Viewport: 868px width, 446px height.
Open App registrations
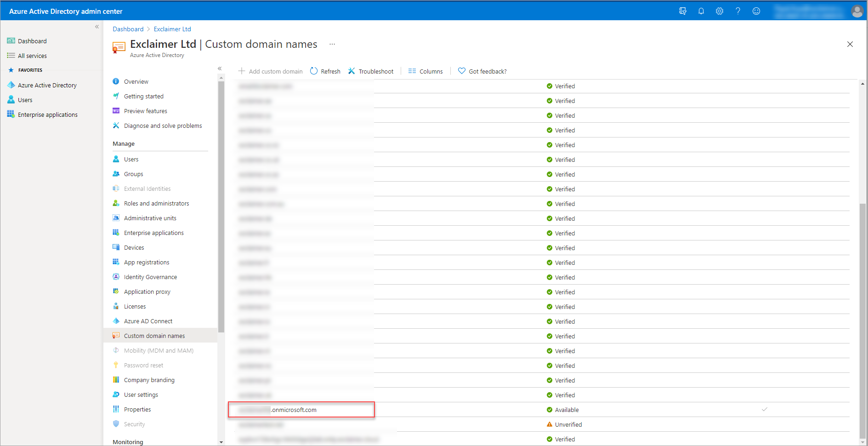[x=146, y=262]
